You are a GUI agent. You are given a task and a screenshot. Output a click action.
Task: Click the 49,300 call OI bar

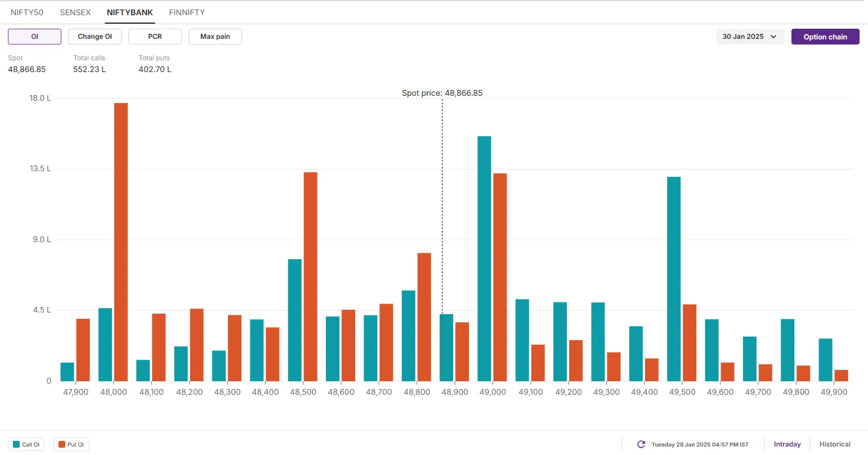598,342
